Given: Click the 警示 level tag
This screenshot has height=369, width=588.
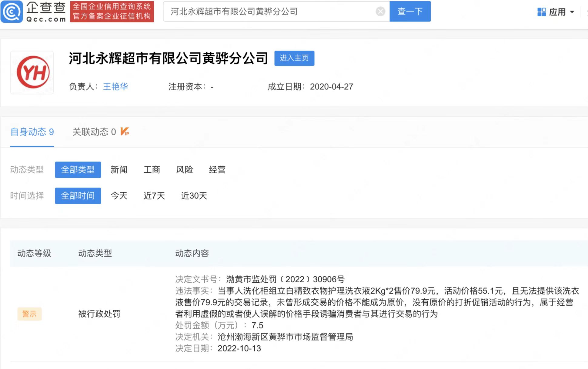Looking at the screenshot, I should [x=29, y=314].
